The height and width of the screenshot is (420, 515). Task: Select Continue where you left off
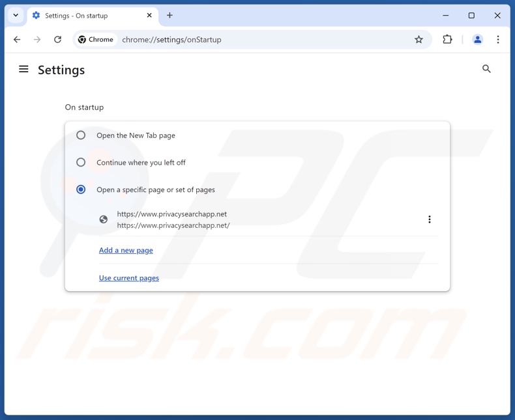click(x=81, y=162)
